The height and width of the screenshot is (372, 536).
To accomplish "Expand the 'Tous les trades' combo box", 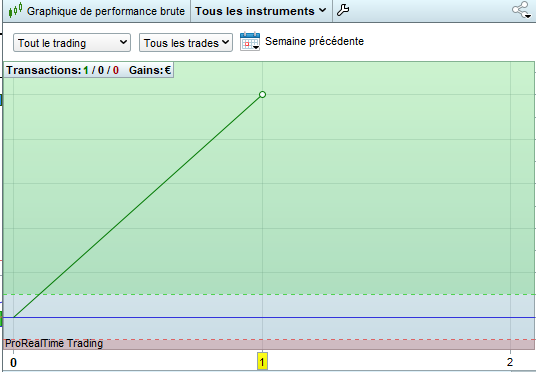I will pos(186,43).
